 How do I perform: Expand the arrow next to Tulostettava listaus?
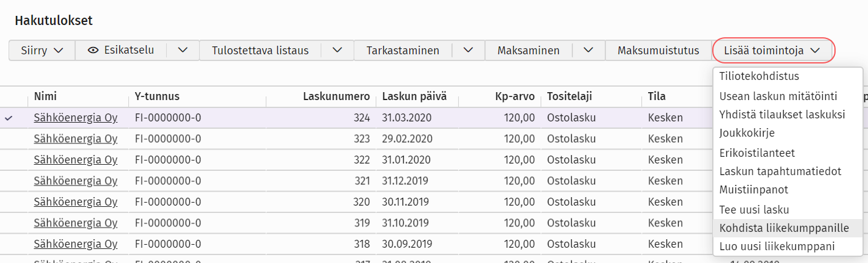tap(337, 51)
